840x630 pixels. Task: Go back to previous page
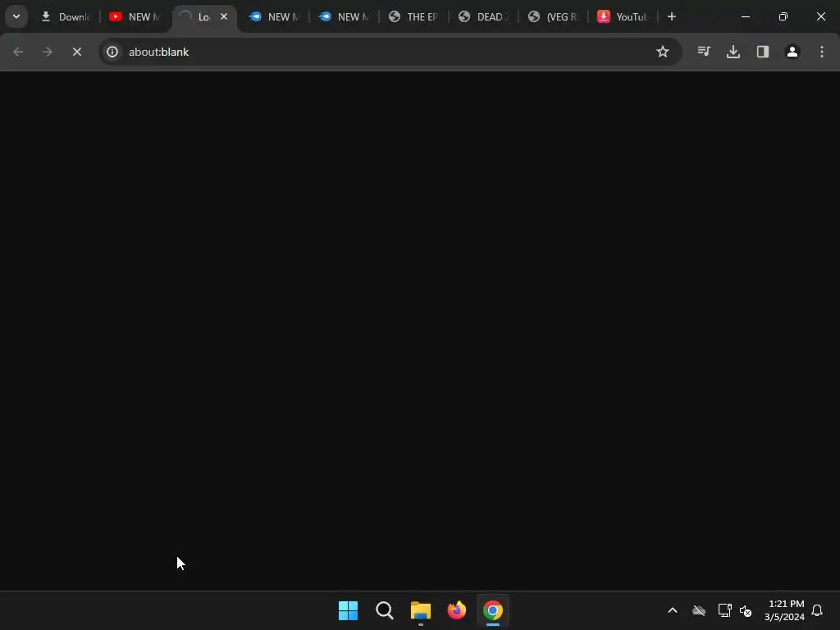tap(18, 52)
